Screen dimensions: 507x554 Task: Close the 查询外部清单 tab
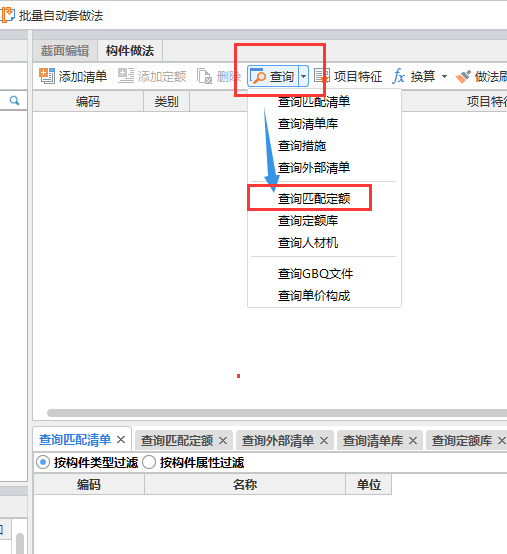(x=324, y=441)
